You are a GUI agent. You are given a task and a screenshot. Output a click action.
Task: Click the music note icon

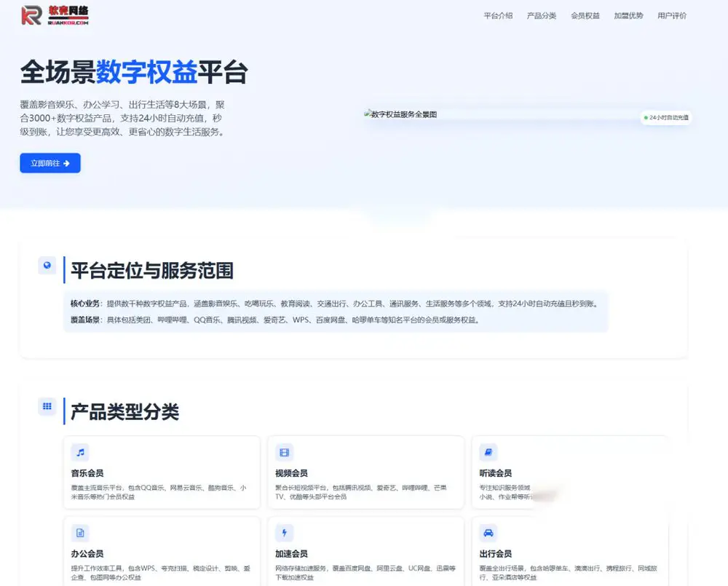tap(80, 452)
